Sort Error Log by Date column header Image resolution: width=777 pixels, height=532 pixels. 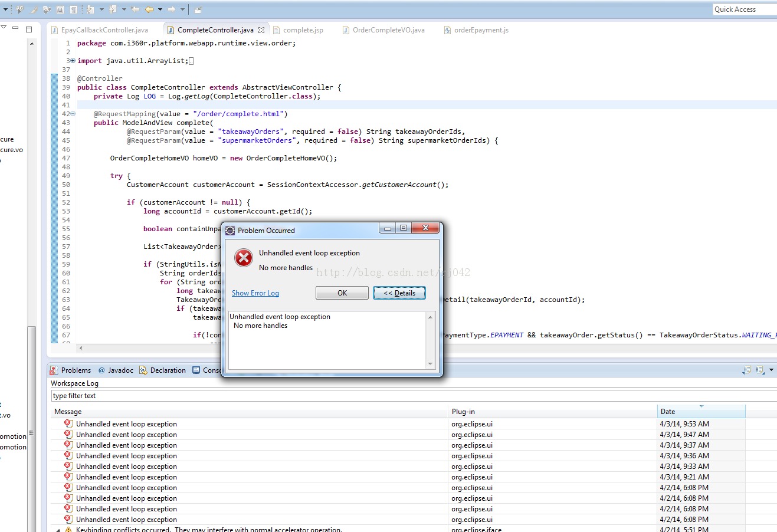coord(701,412)
